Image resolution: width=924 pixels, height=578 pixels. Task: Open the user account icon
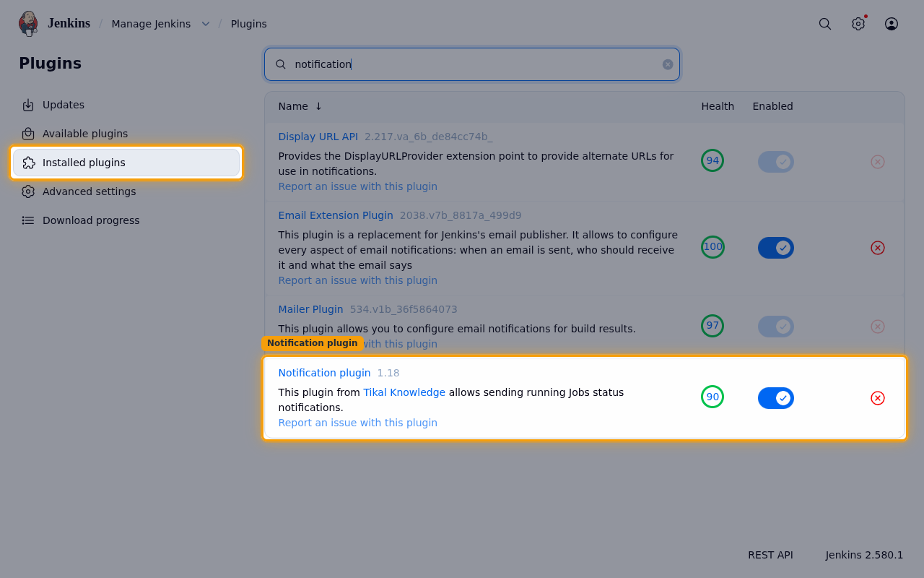coord(892,24)
